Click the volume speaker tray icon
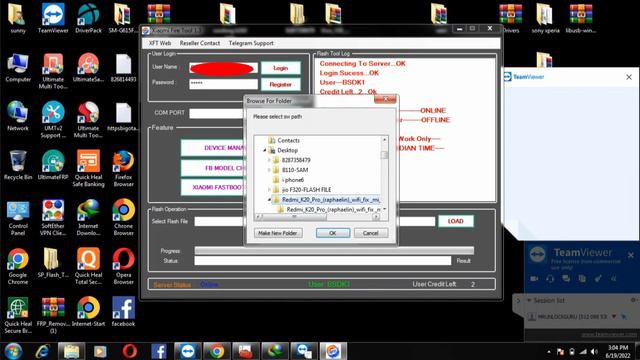 coord(595,351)
